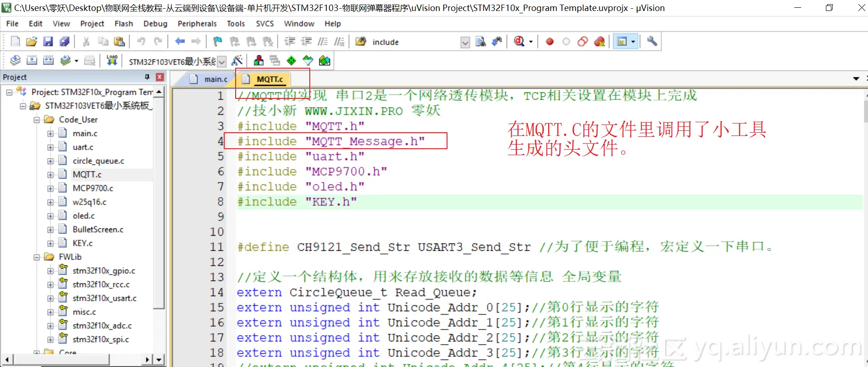Screen dimensions: 868x367
Task: Open a file using folder icon
Action: pos(32,42)
